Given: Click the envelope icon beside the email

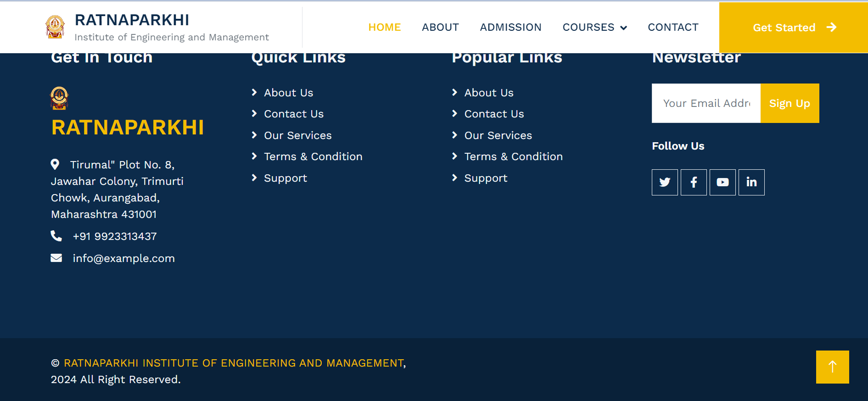Looking at the screenshot, I should [x=56, y=258].
